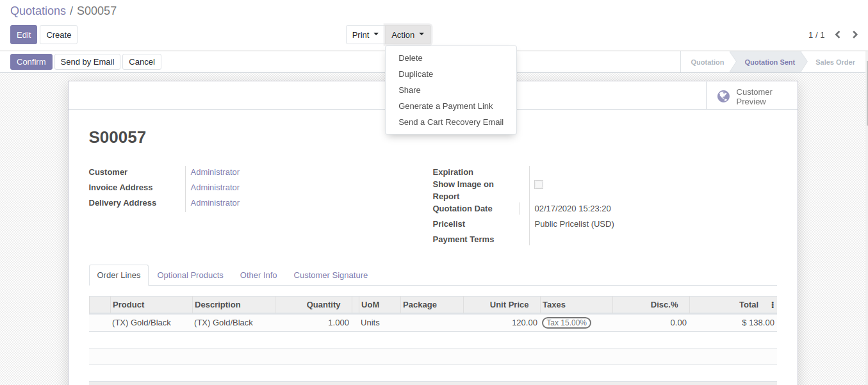Open the optional columns icon on order lines table

[772, 304]
